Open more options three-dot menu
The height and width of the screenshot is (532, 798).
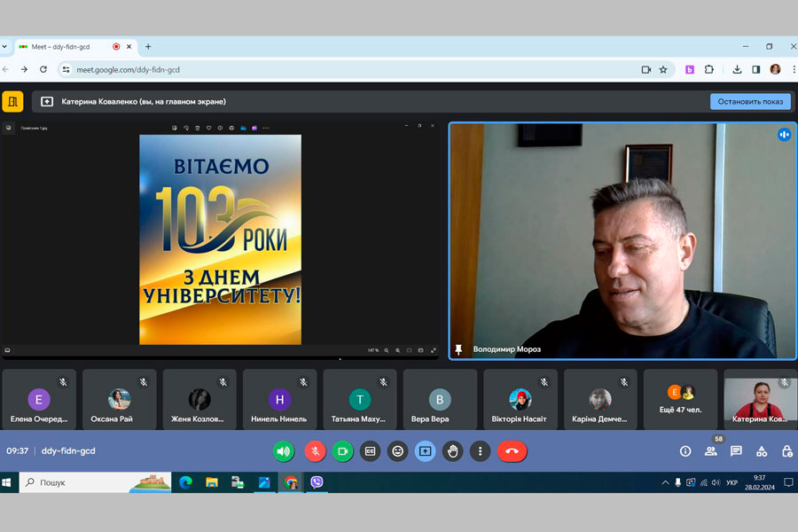click(x=480, y=451)
